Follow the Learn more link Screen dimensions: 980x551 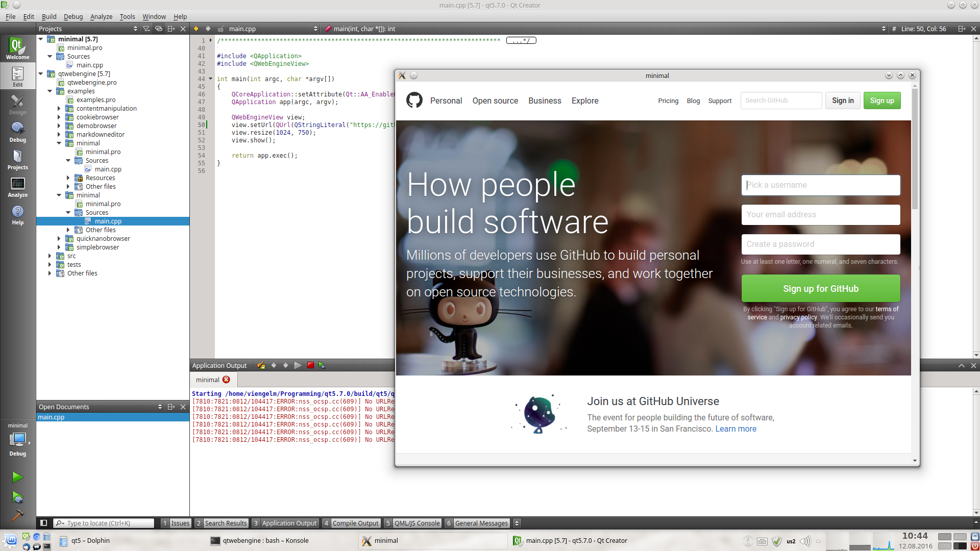click(x=736, y=429)
